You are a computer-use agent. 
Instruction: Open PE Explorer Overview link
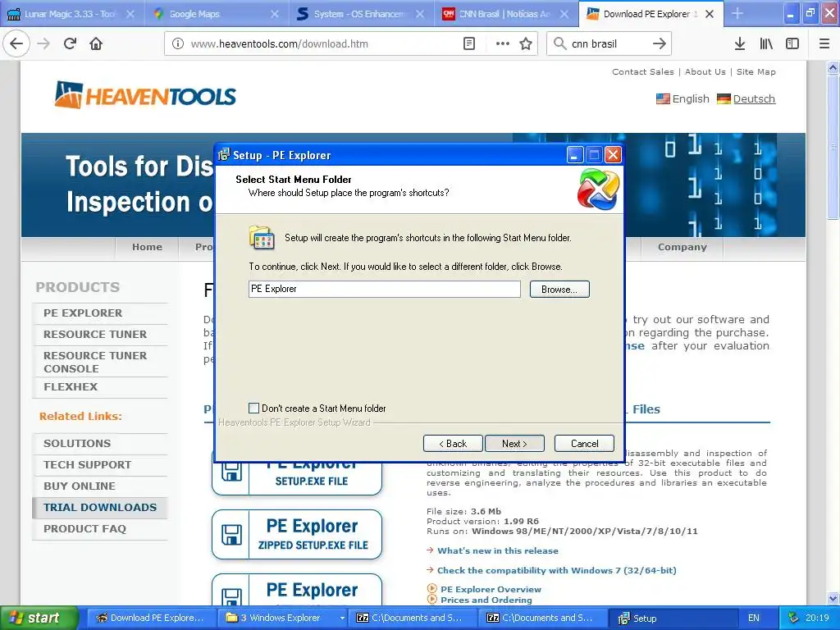(491, 589)
